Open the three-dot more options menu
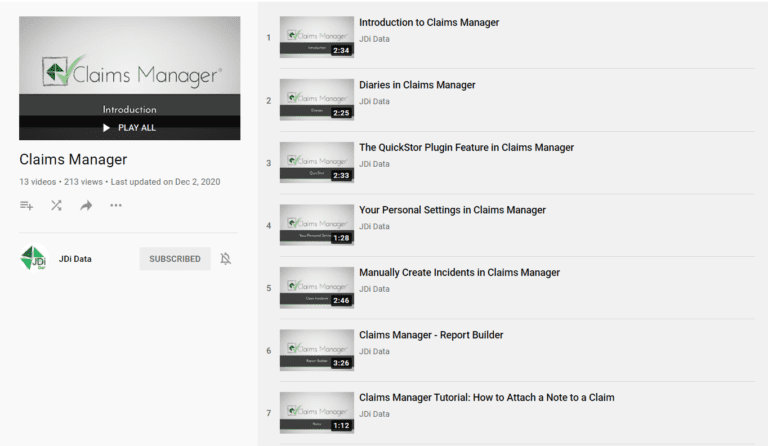 [116, 206]
